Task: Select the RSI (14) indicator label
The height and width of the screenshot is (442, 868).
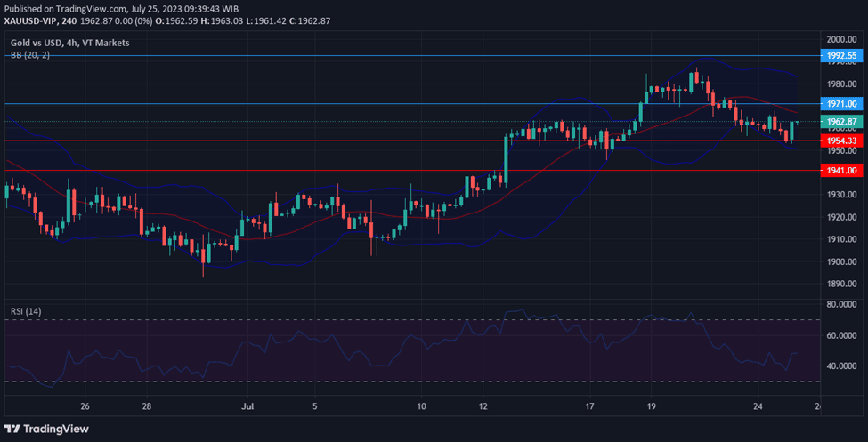Action: pyautogui.click(x=25, y=311)
